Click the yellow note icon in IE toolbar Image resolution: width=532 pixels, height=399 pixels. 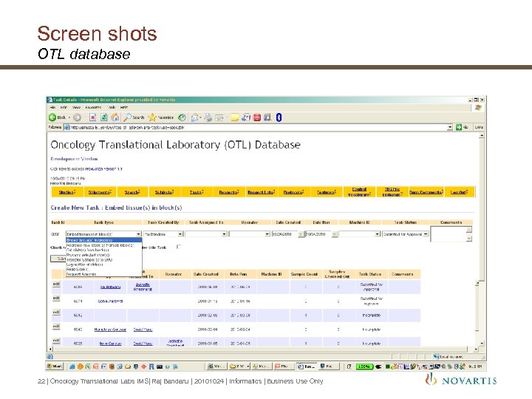pyautogui.click(x=234, y=117)
